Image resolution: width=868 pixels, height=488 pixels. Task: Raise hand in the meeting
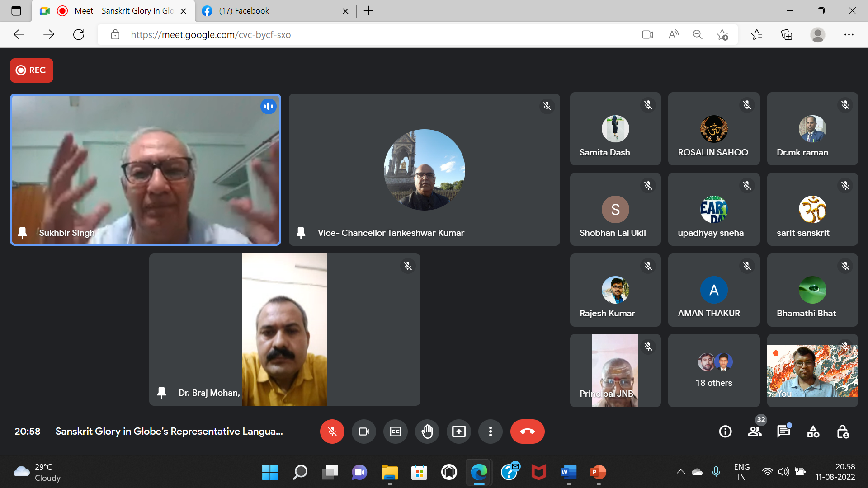(x=427, y=432)
